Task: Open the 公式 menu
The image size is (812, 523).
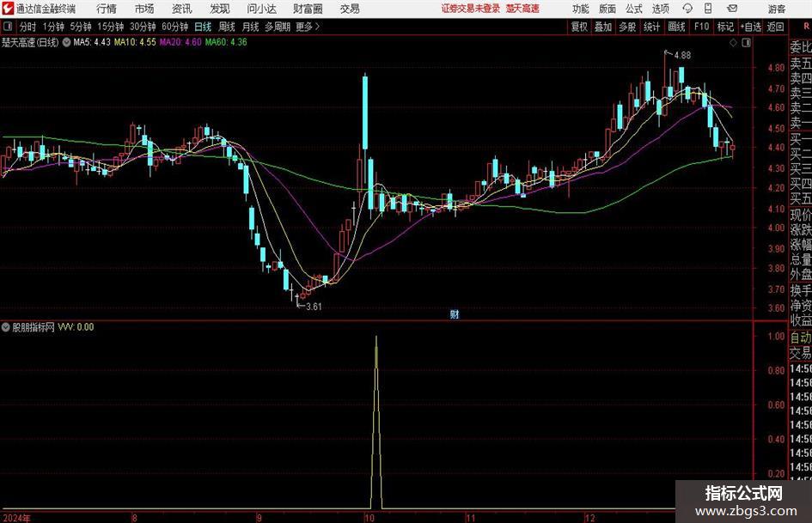Action: click(633, 9)
